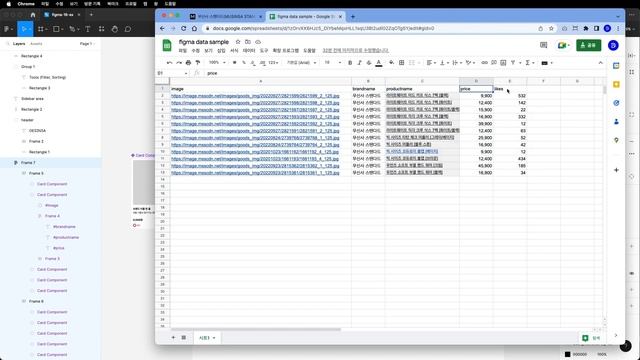Select the 시트1 sheet tab
Screen dimensions: 640x360
(x=207, y=338)
